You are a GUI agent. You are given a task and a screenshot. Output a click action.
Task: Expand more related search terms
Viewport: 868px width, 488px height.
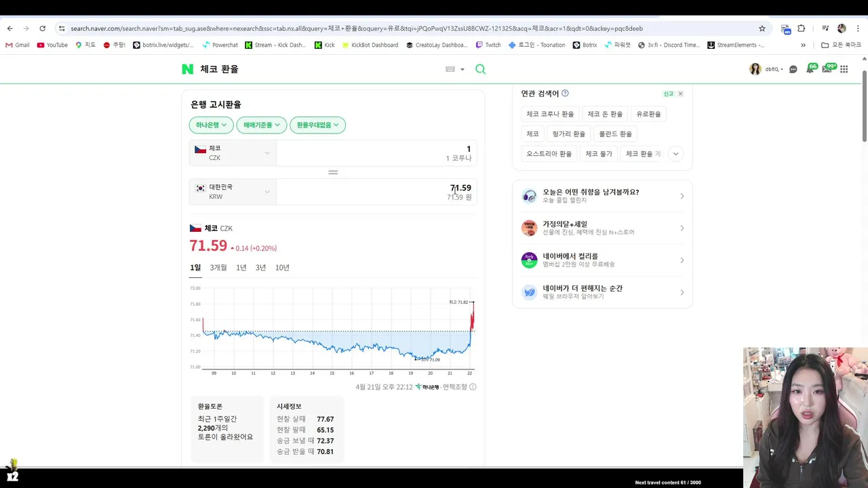[x=675, y=154]
